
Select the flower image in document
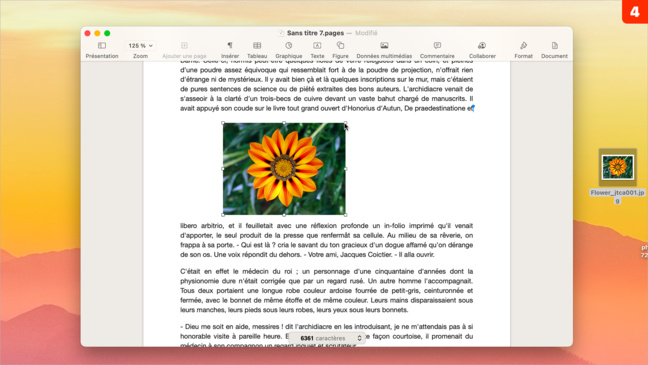pos(284,169)
